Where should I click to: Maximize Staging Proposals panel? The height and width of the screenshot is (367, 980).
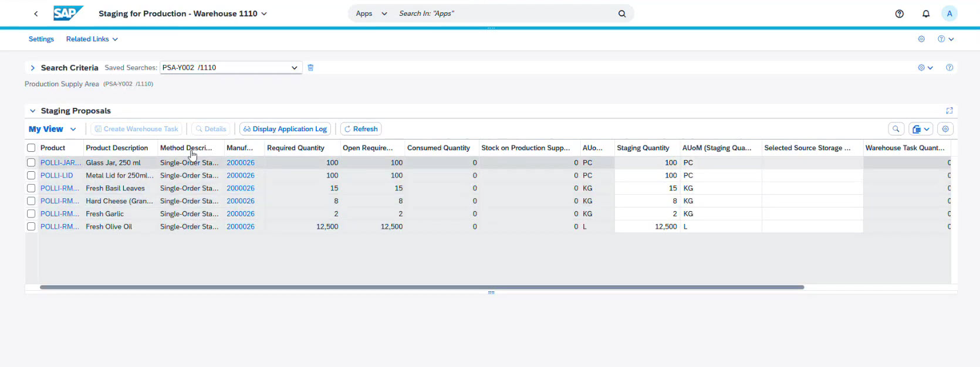pos(949,111)
